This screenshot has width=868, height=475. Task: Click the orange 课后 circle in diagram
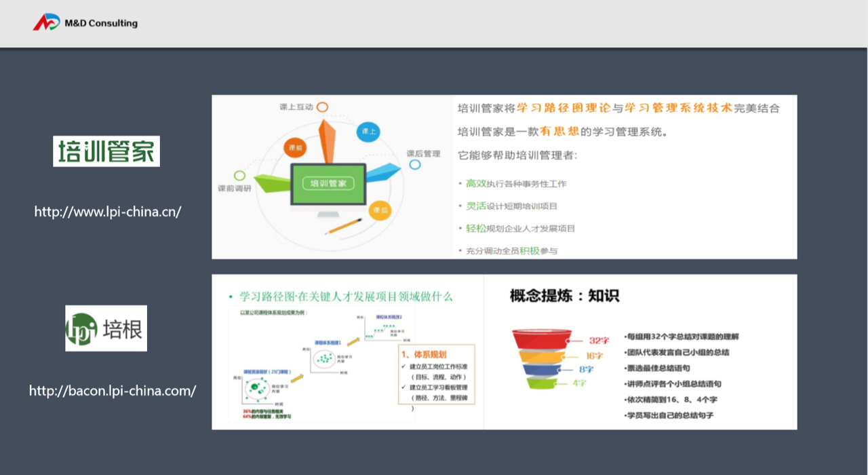tap(380, 210)
